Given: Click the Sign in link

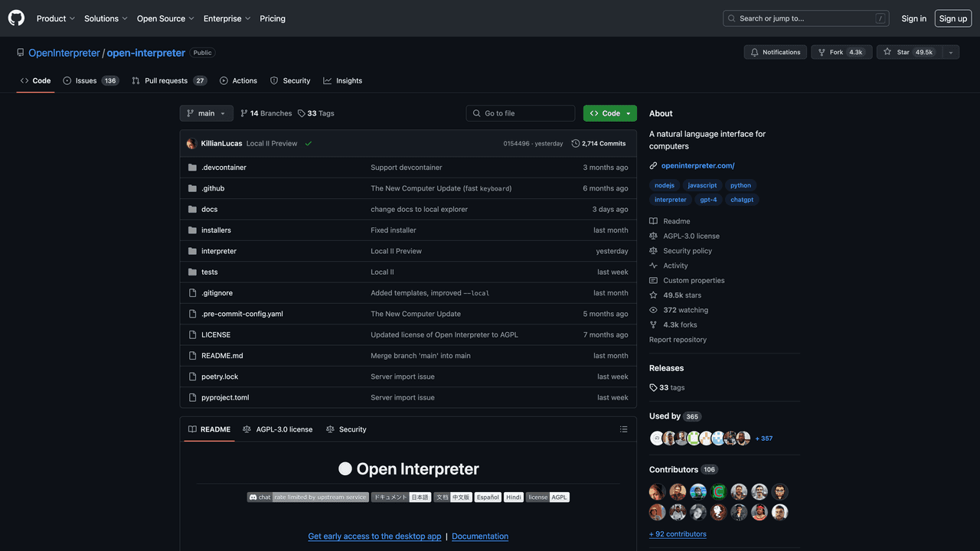Looking at the screenshot, I should [913, 18].
